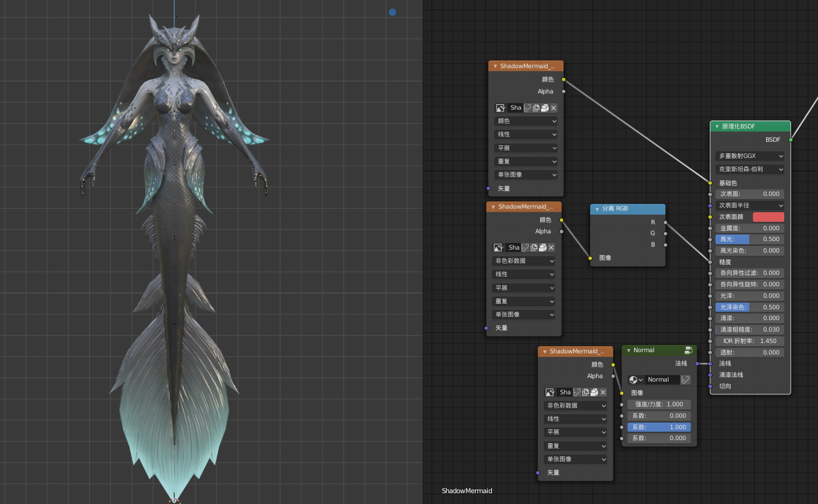Collapse the Normal node
Screen dimensions: 818x504
(x=628, y=350)
